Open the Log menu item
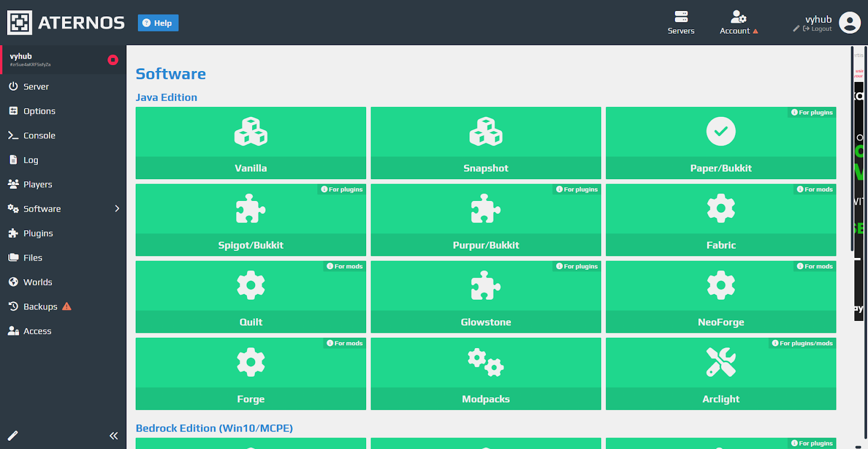Image resolution: width=868 pixels, height=449 pixels. [63, 160]
